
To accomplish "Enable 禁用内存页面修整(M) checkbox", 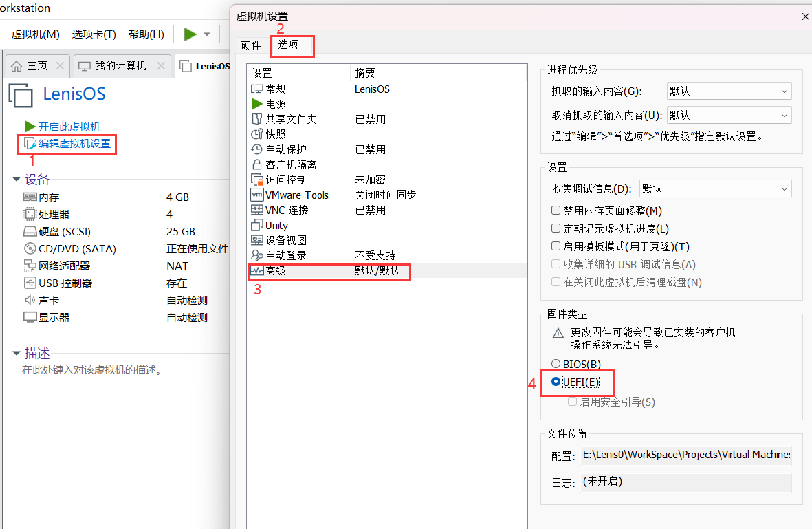I will pos(556,210).
